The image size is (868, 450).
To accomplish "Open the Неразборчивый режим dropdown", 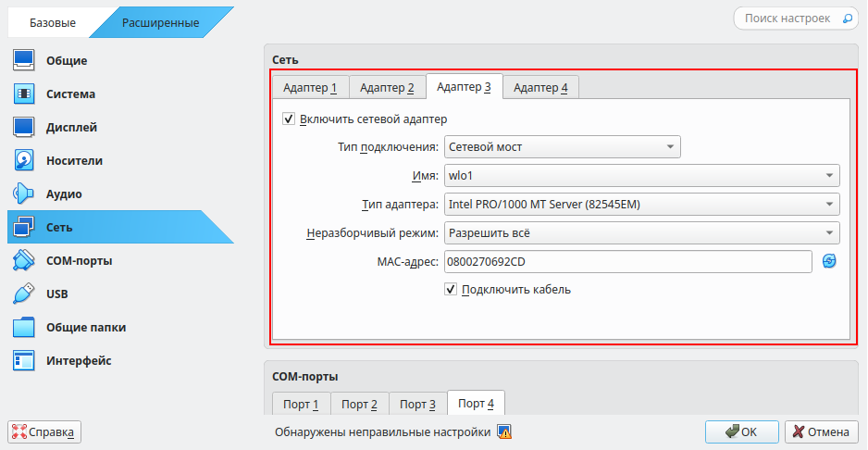I will (x=641, y=233).
